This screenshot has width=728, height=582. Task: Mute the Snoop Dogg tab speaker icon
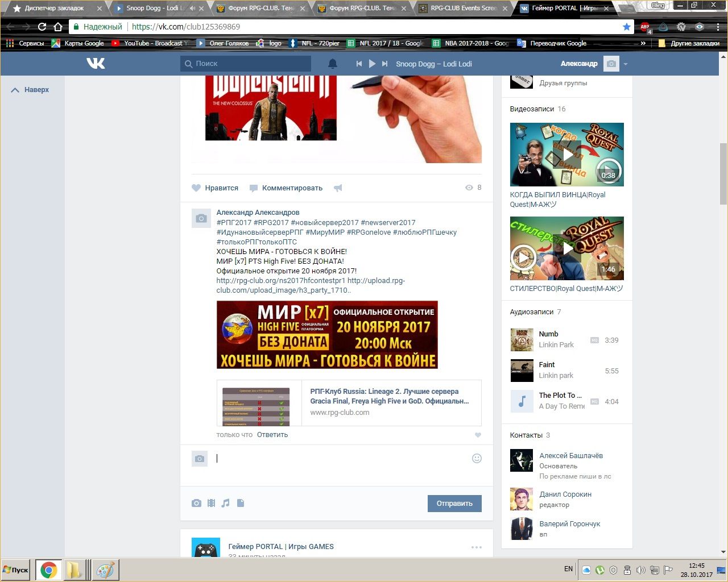[192, 9]
